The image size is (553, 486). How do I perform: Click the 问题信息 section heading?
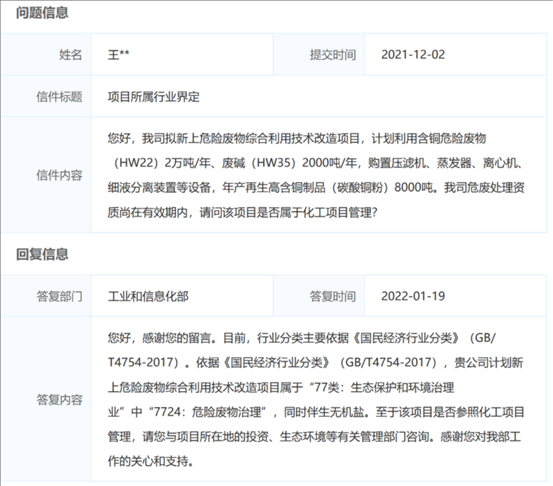[42, 13]
